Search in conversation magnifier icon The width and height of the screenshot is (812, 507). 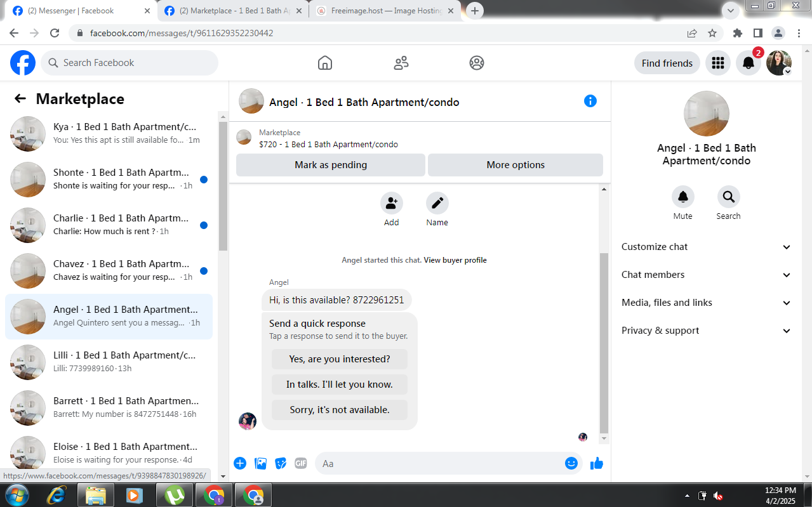pos(729,197)
